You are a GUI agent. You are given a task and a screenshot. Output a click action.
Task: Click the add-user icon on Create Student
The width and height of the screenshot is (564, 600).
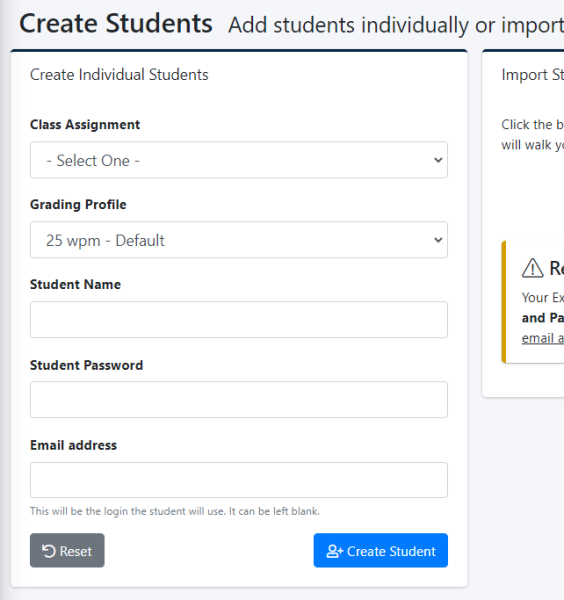coord(335,551)
